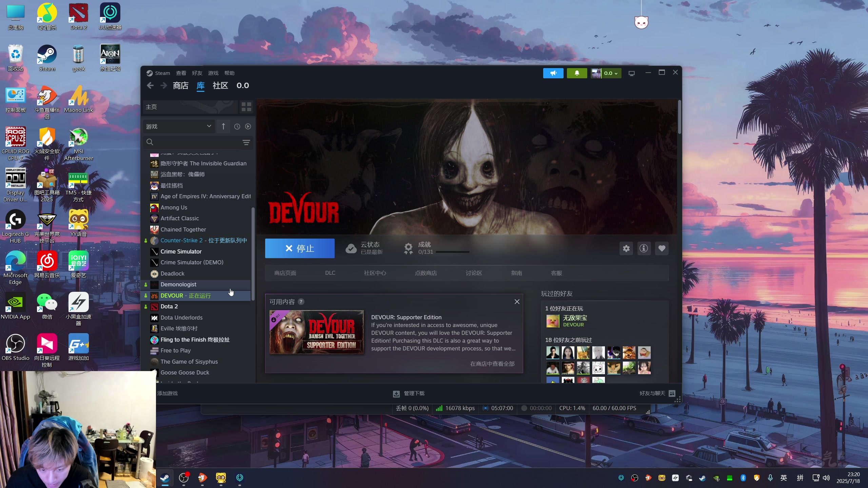The image size is (868, 488).
Task: Open DEVOUR DLC tab
Action: [x=330, y=273]
